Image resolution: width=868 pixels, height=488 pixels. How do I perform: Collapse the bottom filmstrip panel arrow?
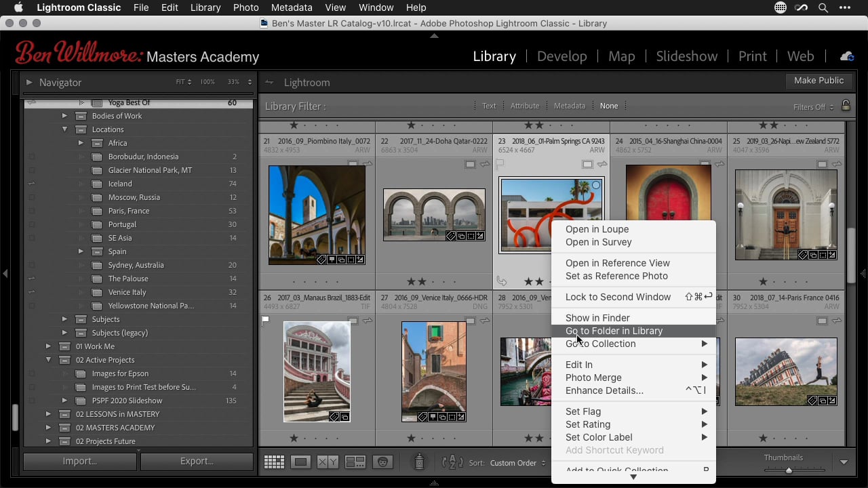(434, 483)
